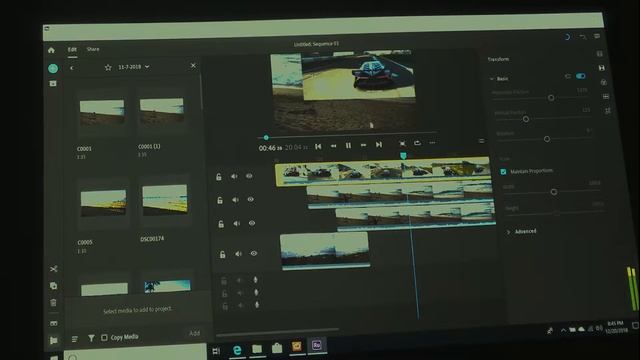This screenshot has height=360, width=640.
Task: Click the Rotation slider handle
Action: [x=547, y=139]
